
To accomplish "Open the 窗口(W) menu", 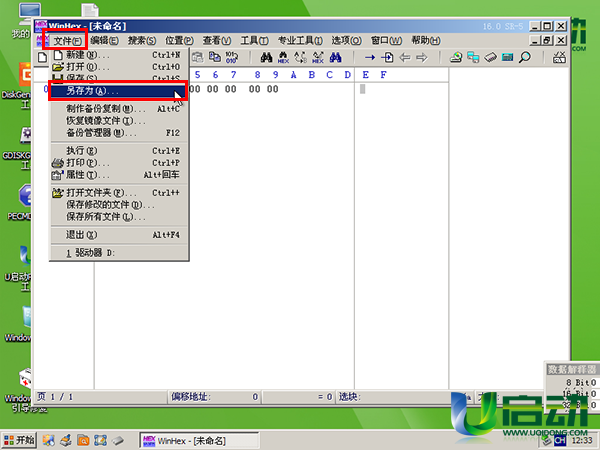I will coord(386,41).
